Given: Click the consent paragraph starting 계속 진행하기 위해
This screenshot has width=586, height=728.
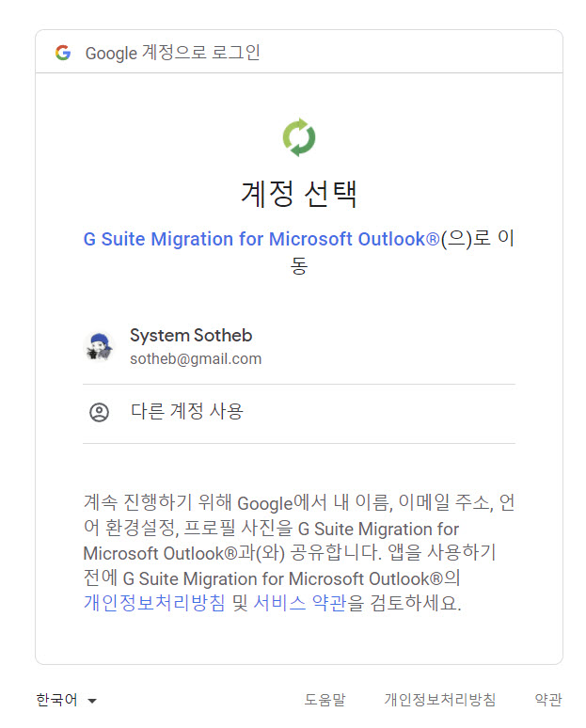Looking at the screenshot, I should [x=298, y=553].
